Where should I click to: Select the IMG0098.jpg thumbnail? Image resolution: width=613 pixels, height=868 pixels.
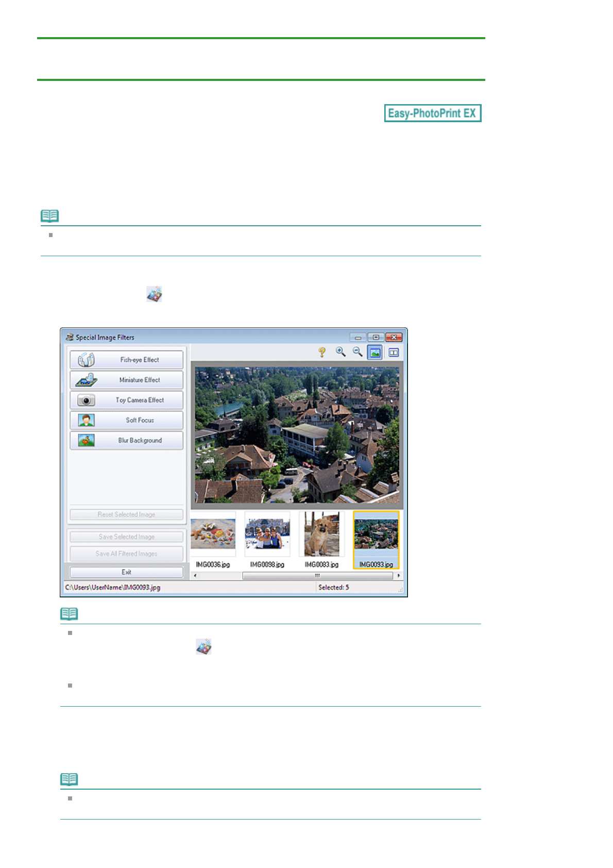(x=267, y=540)
